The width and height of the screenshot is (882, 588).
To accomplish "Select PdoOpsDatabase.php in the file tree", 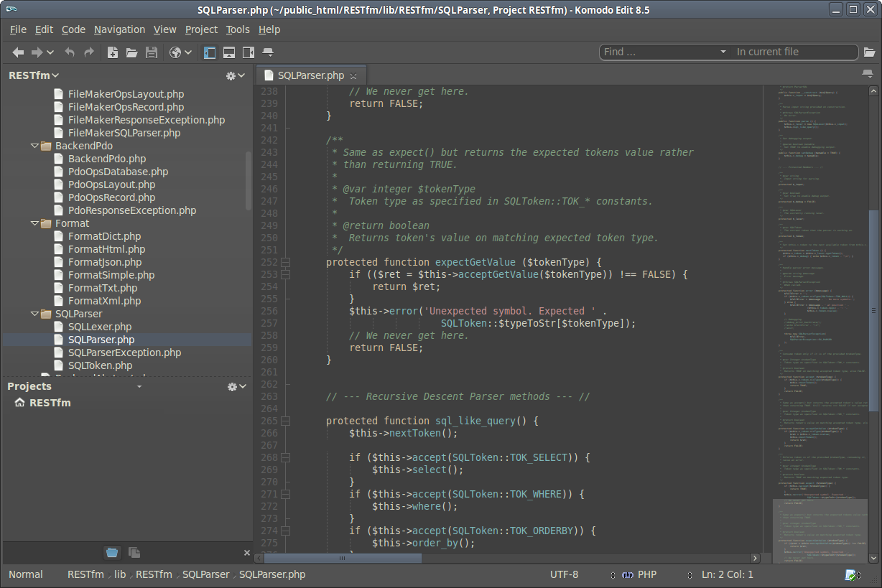I will (119, 172).
